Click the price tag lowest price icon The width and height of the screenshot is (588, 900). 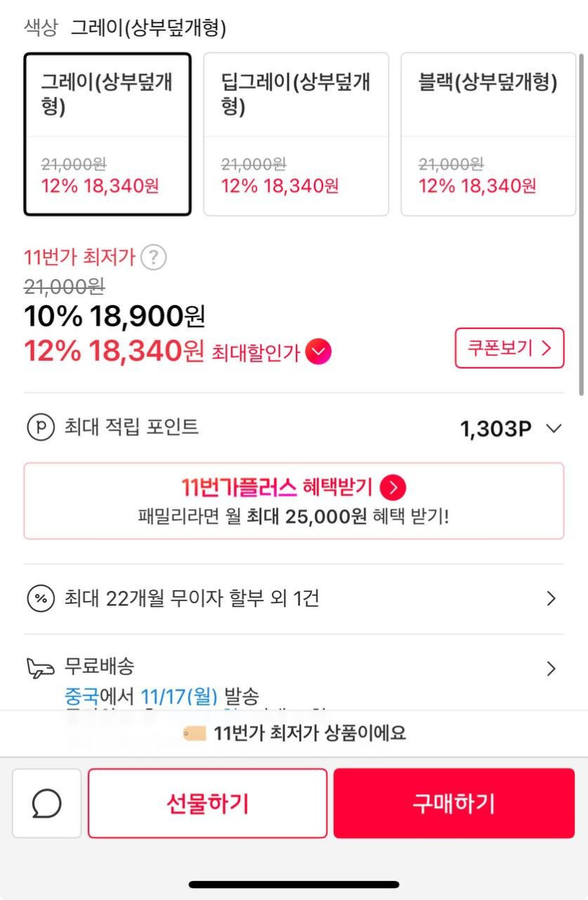click(x=194, y=734)
